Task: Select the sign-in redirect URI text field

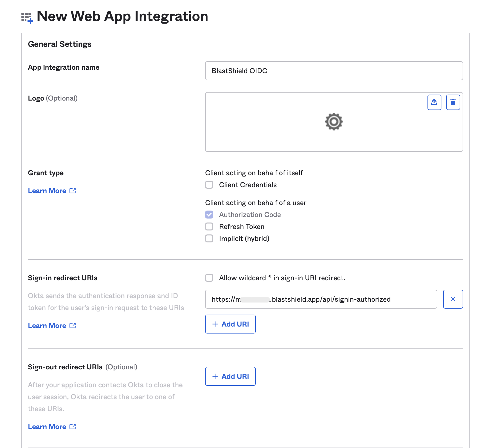Action: 321,299
